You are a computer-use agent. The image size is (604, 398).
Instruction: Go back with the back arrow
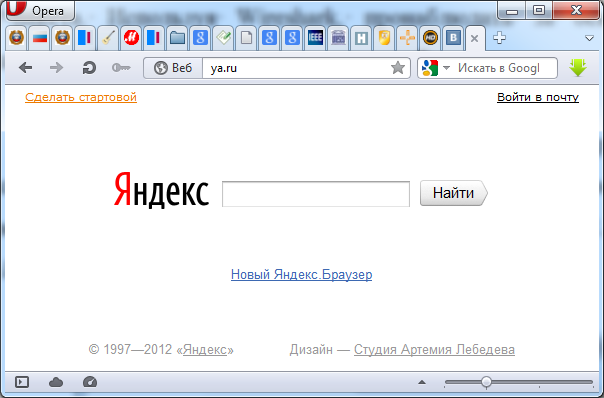click(x=25, y=68)
